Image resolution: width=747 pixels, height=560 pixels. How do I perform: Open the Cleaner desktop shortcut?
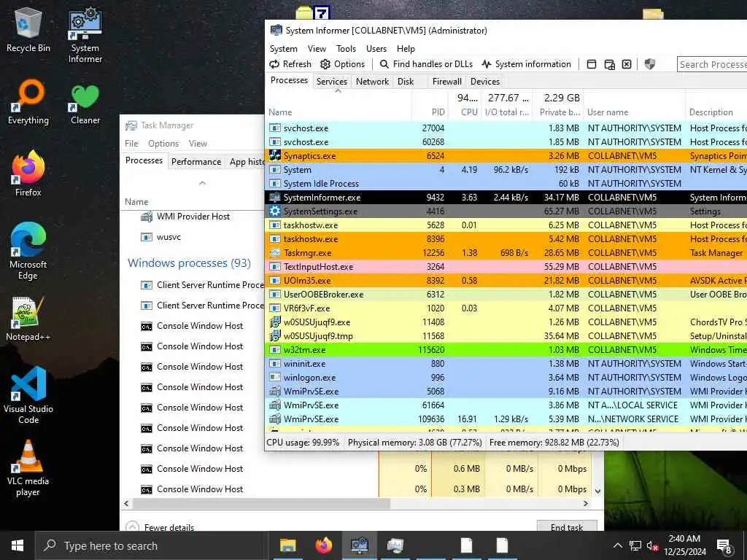tap(85, 104)
